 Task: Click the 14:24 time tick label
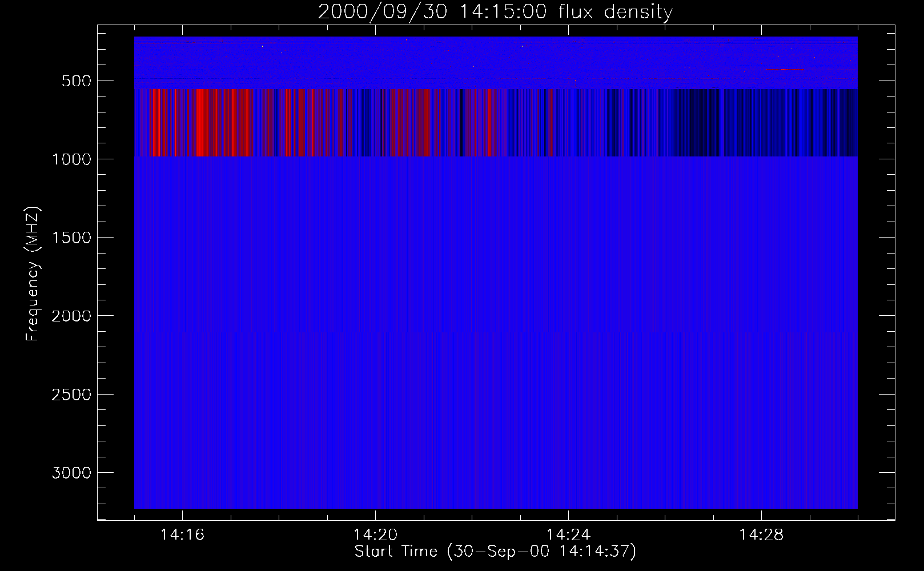[568, 535]
